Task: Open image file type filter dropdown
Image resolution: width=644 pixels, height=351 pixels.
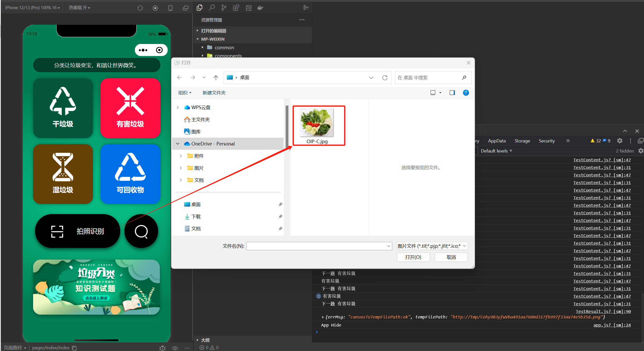Action: (432, 246)
